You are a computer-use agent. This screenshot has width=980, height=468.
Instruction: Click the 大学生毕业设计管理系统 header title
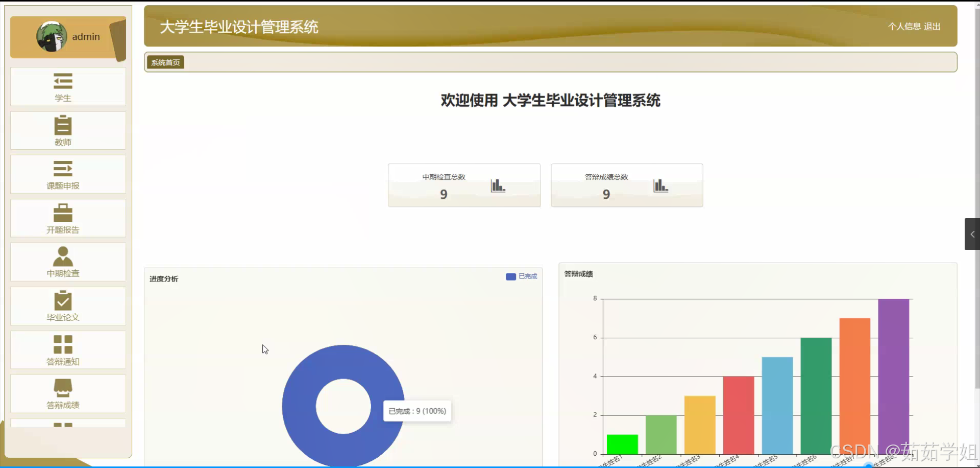pyautogui.click(x=239, y=27)
